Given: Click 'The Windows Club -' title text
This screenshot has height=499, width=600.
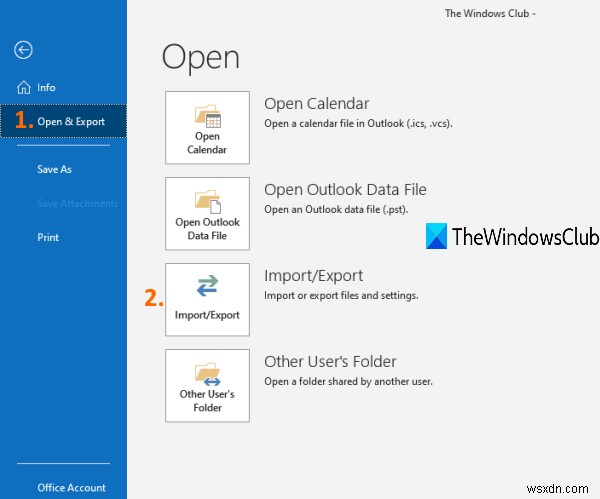Looking at the screenshot, I should [490, 13].
